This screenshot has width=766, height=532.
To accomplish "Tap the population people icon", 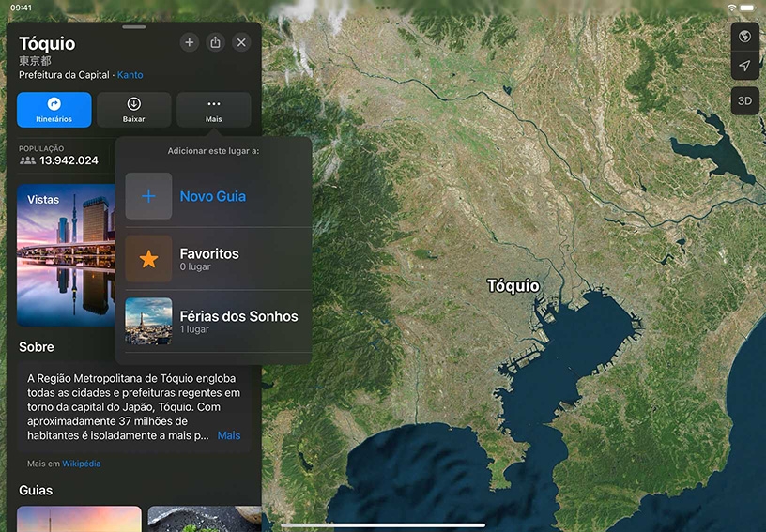I will [x=27, y=160].
